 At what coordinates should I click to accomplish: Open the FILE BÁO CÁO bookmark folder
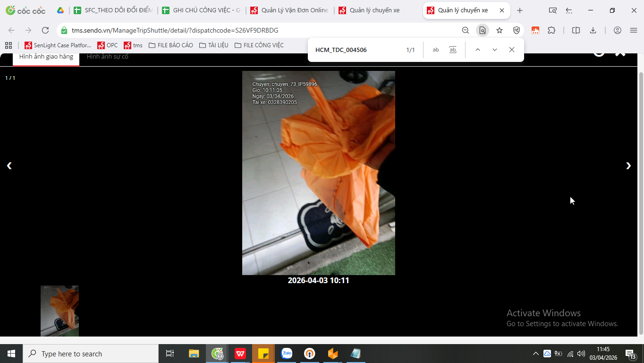tap(171, 45)
